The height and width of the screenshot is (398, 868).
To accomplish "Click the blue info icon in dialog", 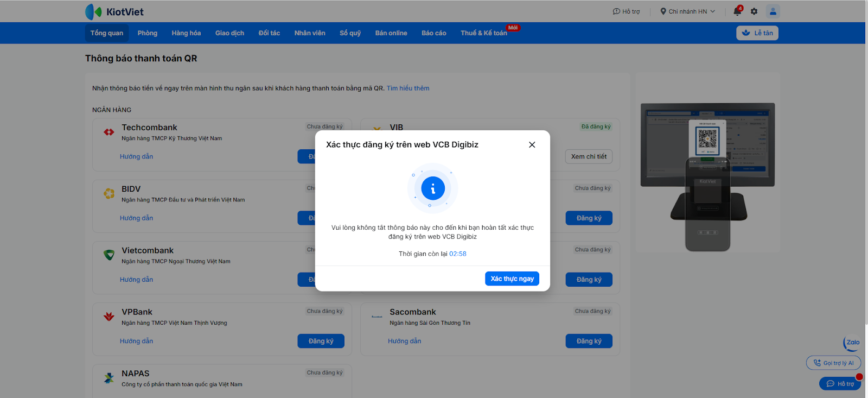I will [433, 188].
